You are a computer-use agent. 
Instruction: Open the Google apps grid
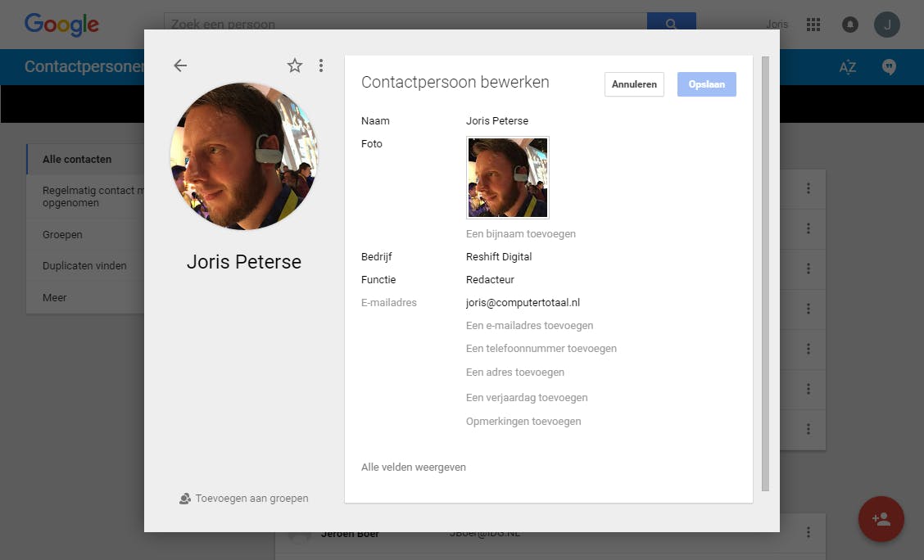(x=813, y=25)
